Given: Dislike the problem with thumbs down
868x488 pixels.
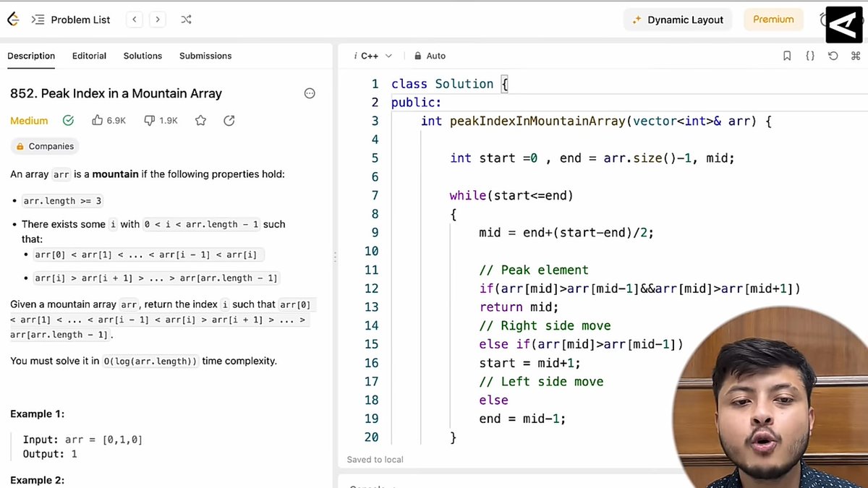Looking at the screenshot, I should pyautogui.click(x=149, y=120).
